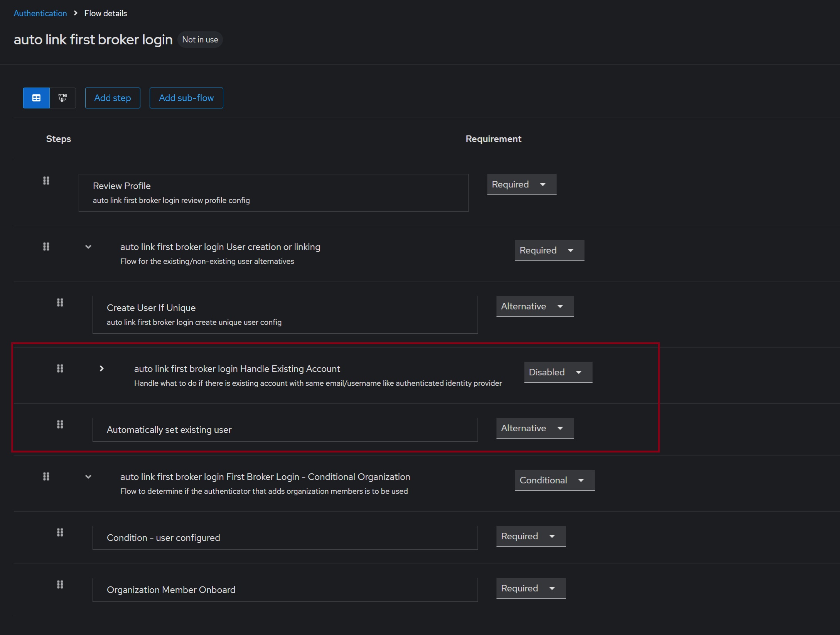The width and height of the screenshot is (840, 635).
Task: Open Disabled requirement dropdown for Handle Existing Account
Action: (x=558, y=372)
